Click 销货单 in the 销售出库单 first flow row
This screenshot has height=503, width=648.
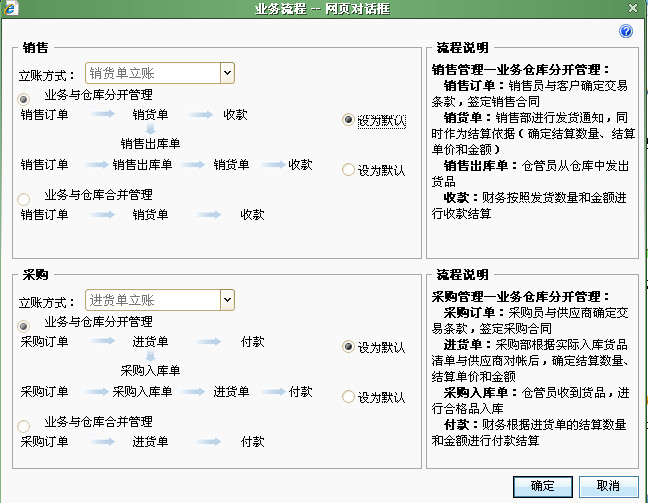coord(231,165)
